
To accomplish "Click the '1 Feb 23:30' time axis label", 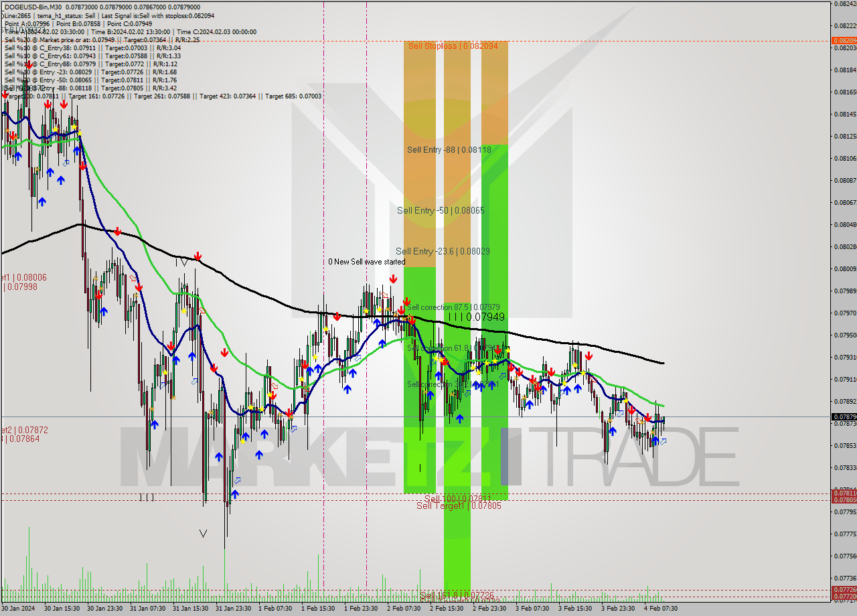I will pos(361,609).
